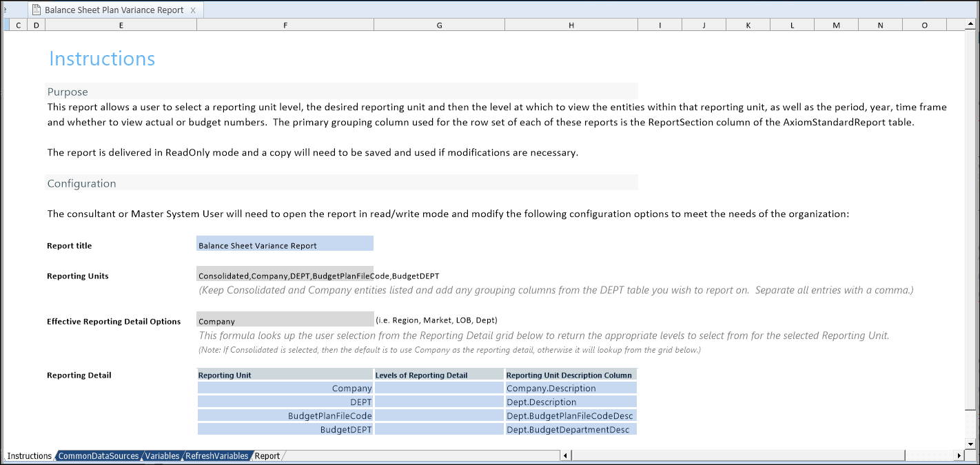The width and height of the screenshot is (980, 465).
Task: Click the right arrow of horizontal scrollbar
Action: [959, 455]
